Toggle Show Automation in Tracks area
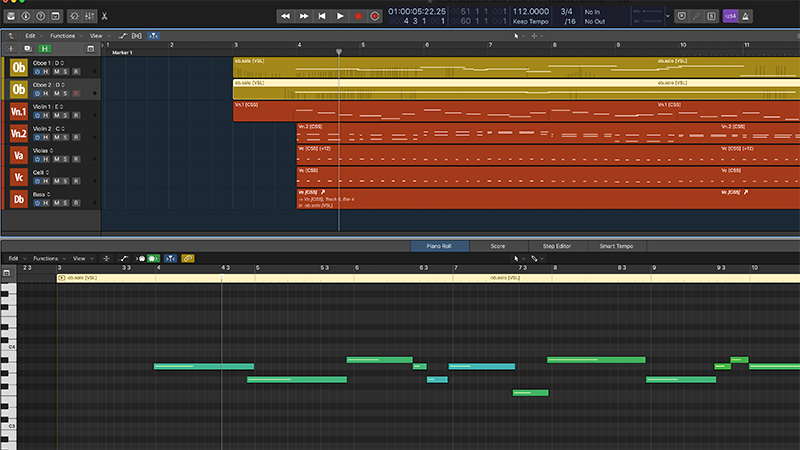Screen dimensions: 800x450 tap(122, 36)
